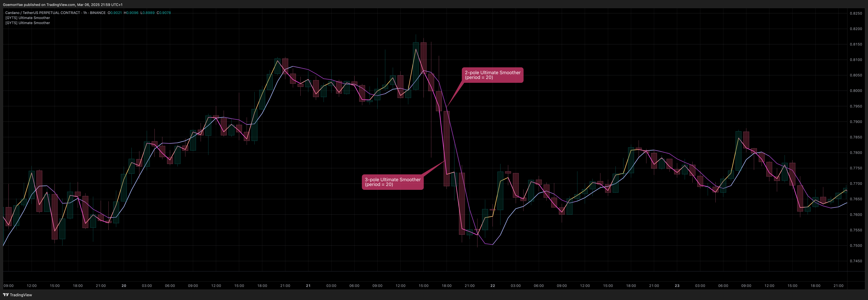The image size is (868, 300).
Task: Click the 0.7550 price axis label
Action: click(x=856, y=230)
